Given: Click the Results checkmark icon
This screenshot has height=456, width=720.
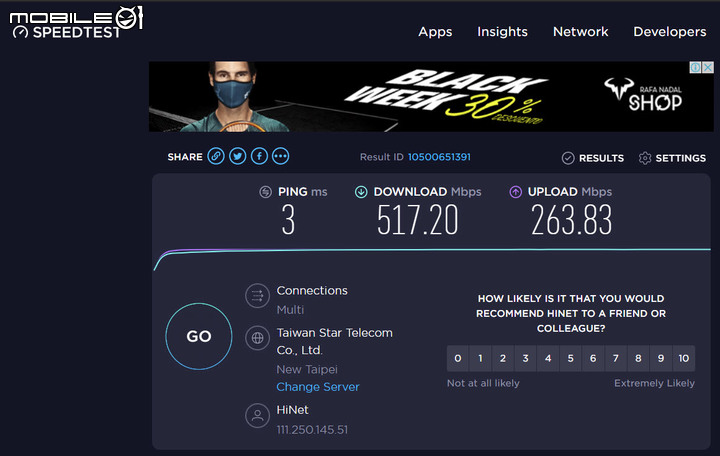Looking at the screenshot, I should [x=568, y=158].
